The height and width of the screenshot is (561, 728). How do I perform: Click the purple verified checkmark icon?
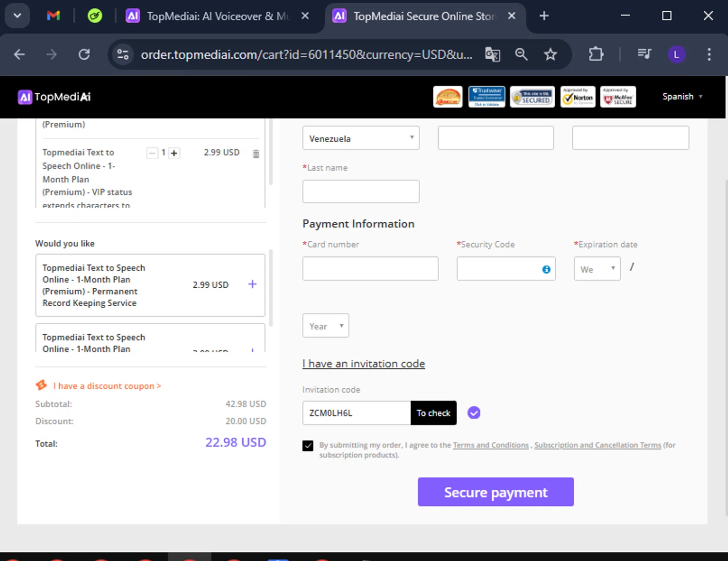click(x=474, y=413)
